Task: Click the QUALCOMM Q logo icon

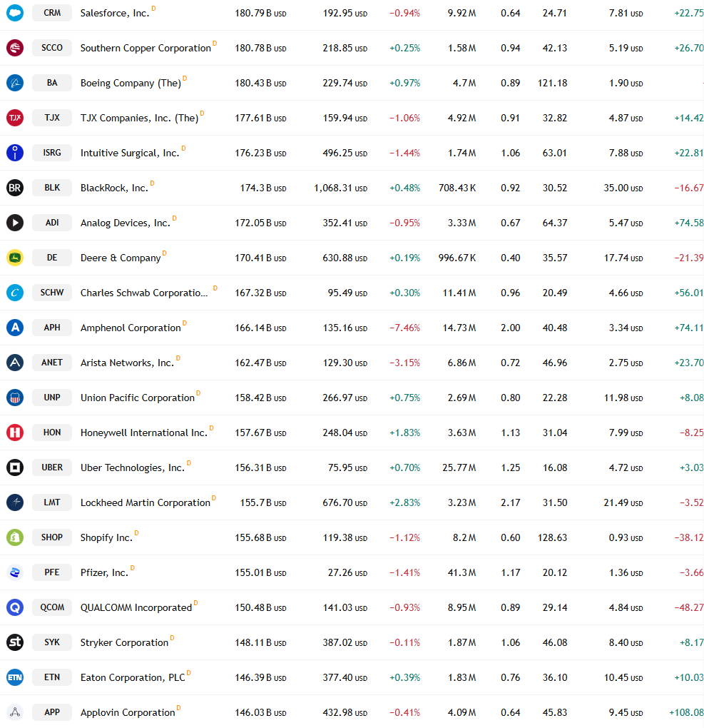Action: [15, 607]
